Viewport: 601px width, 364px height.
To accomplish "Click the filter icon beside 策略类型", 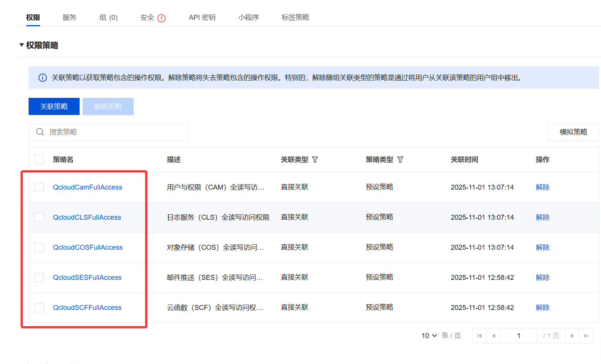I will click(x=400, y=160).
